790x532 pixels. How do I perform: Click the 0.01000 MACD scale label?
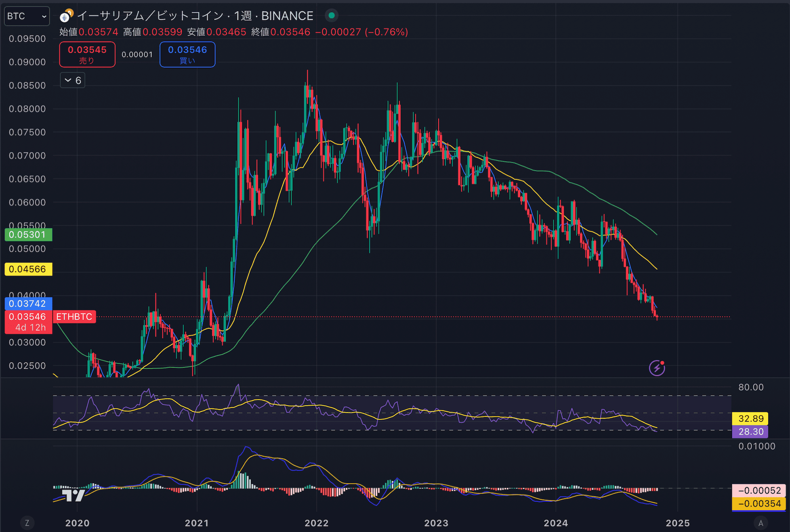click(x=757, y=446)
